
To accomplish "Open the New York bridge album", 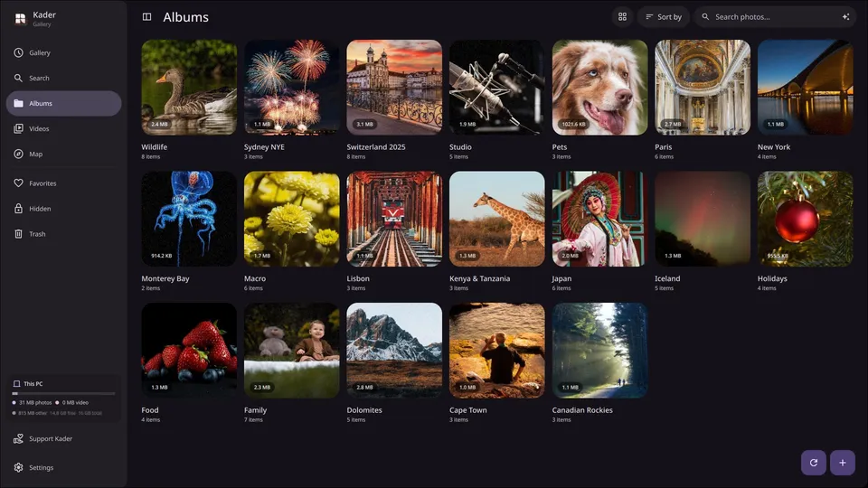I will [x=805, y=87].
